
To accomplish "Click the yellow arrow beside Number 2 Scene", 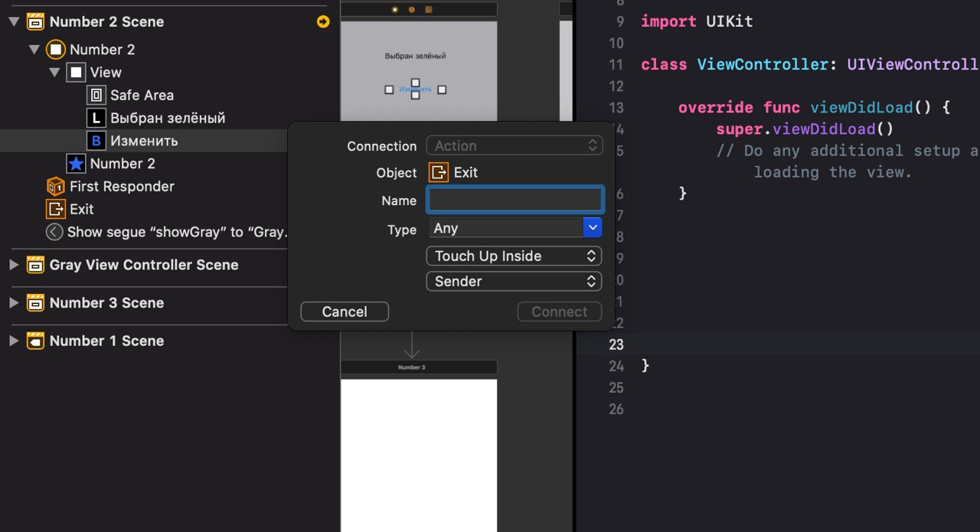I will click(323, 21).
